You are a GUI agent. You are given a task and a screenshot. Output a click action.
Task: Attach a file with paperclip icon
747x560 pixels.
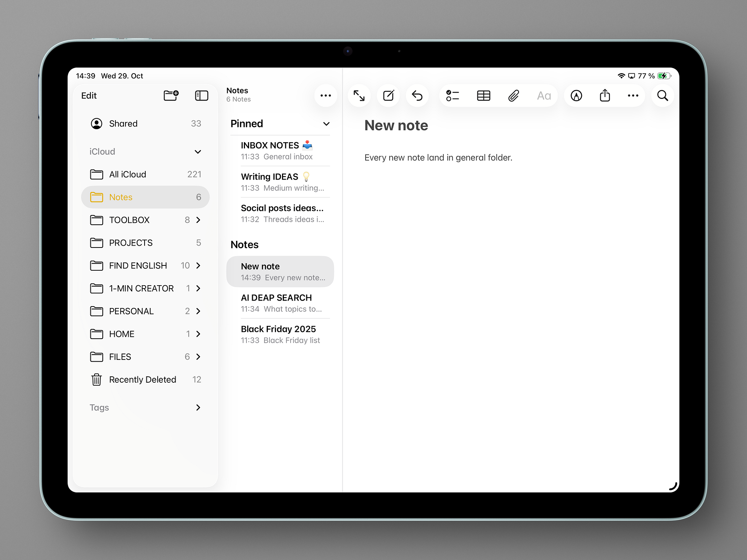click(514, 96)
